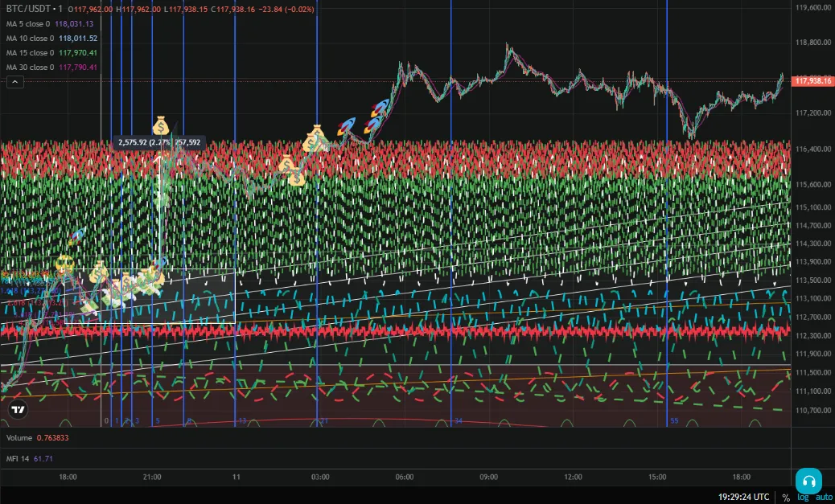Image resolution: width=835 pixels, height=504 pixels.
Task: Click the 110,700.00 price axis label
Action: (x=812, y=410)
